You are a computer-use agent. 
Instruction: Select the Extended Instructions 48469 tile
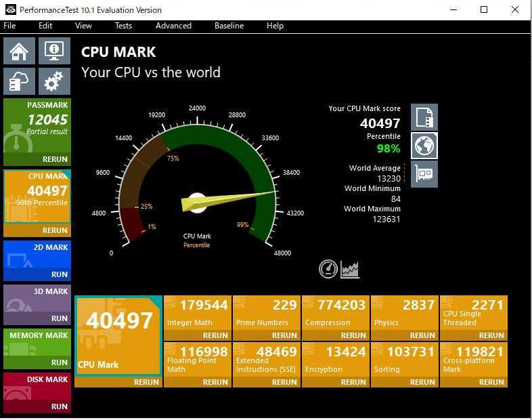point(267,360)
